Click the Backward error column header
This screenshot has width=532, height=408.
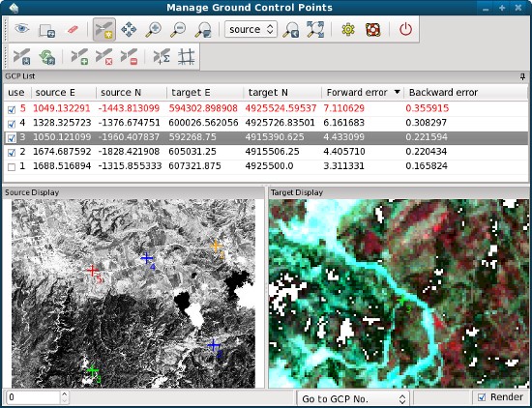coord(443,92)
